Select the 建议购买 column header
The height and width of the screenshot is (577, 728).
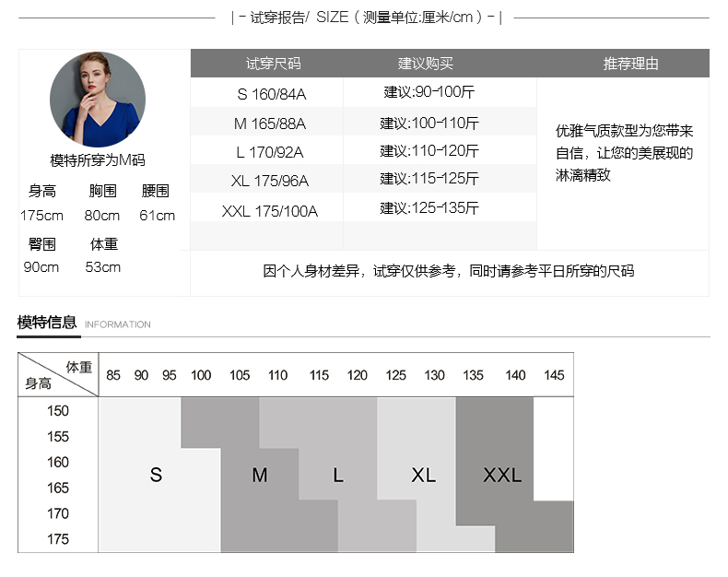click(426, 64)
